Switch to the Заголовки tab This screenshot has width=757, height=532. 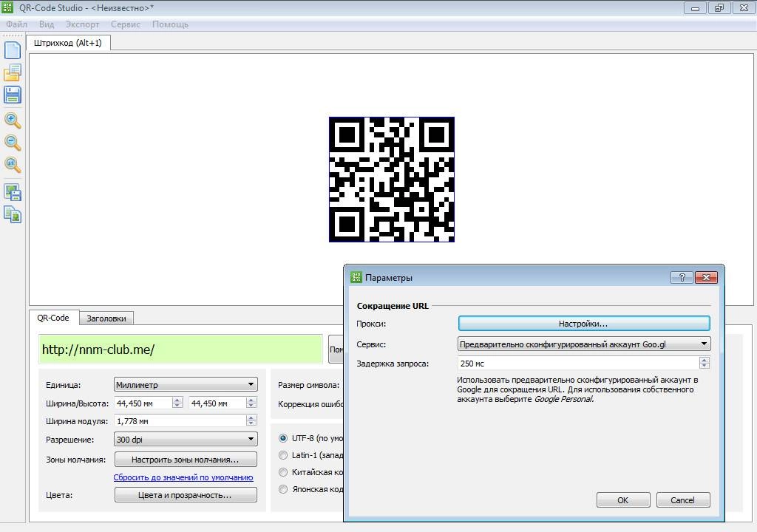tap(106, 318)
